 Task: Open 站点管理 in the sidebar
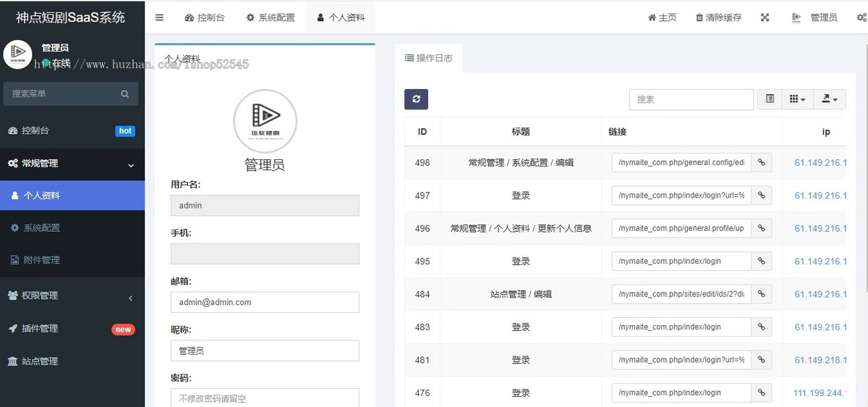tap(72, 361)
